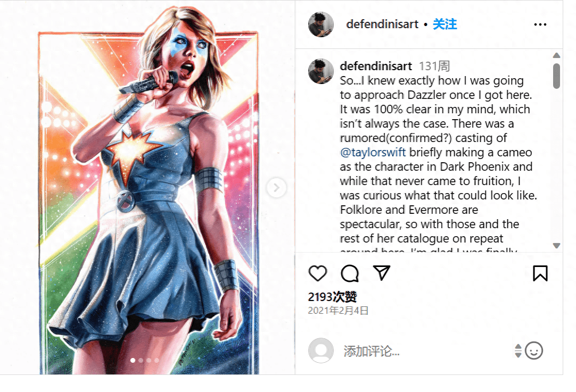Open more options three-dot menu
The image size is (576, 392).
(540, 24)
